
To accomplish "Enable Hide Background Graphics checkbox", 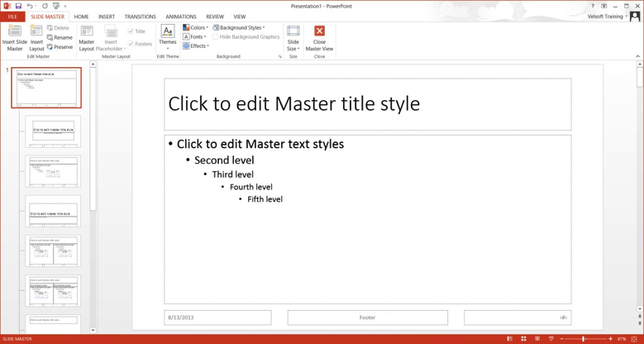I will [x=216, y=37].
